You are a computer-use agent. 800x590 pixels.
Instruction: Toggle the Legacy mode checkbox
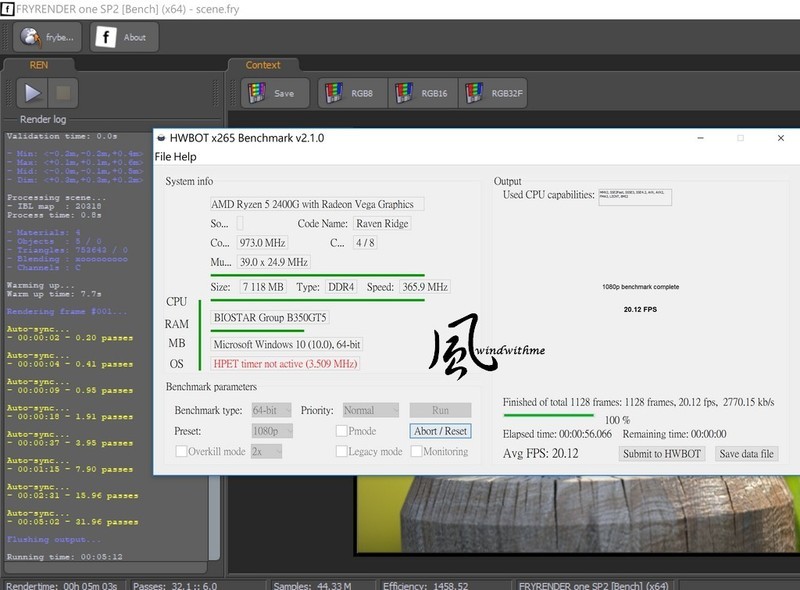tap(342, 450)
